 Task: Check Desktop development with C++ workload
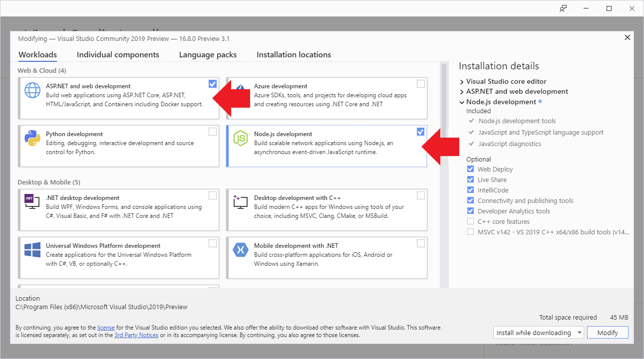click(x=421, y=195)
